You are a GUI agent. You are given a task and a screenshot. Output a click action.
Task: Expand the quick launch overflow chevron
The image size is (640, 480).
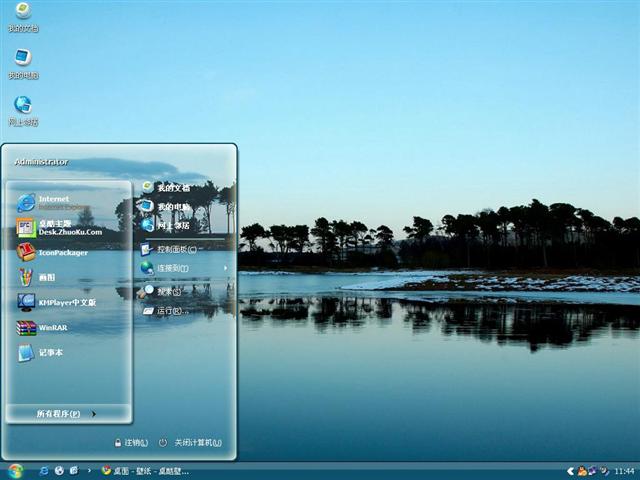[89, 471]
